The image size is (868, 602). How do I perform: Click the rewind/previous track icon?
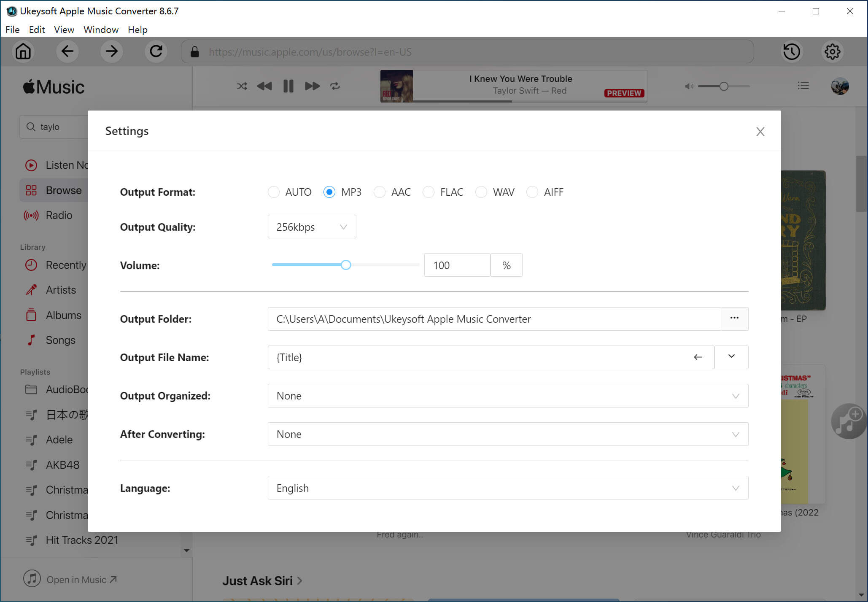coord(264,86)
